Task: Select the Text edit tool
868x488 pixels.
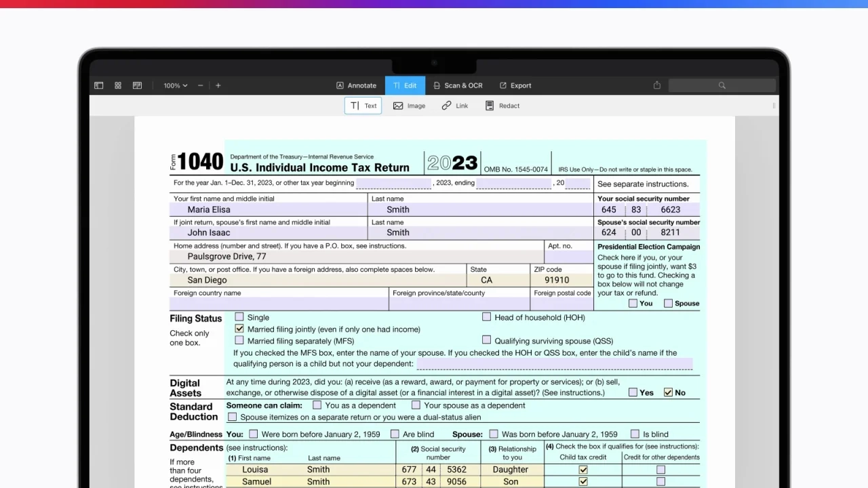Action: 363,106
